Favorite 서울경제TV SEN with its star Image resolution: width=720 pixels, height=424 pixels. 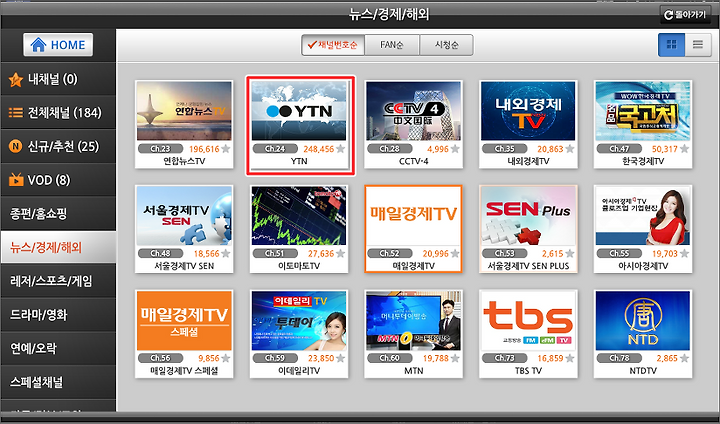point(225,254)
